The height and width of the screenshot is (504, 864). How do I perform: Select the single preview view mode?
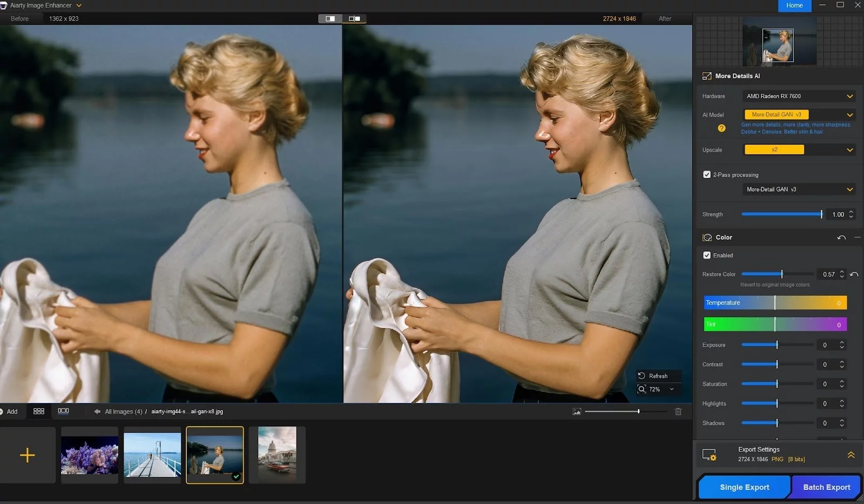[x=330, y=18]
